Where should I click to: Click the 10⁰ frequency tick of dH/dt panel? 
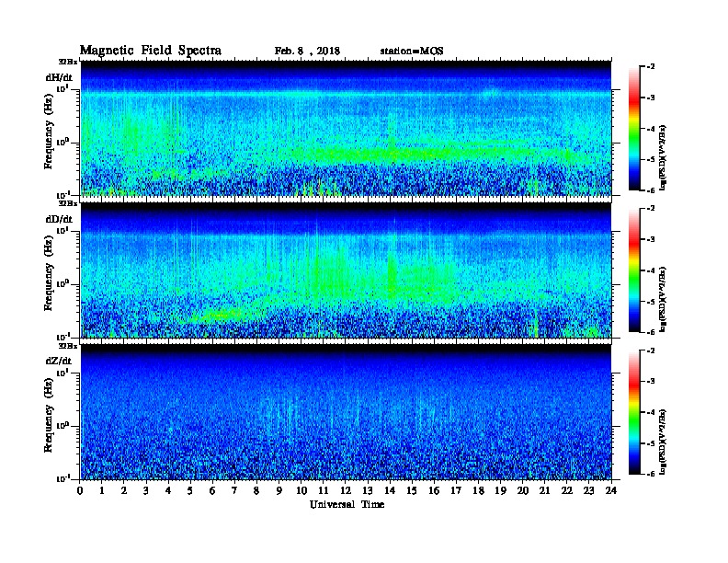[62, 142]
